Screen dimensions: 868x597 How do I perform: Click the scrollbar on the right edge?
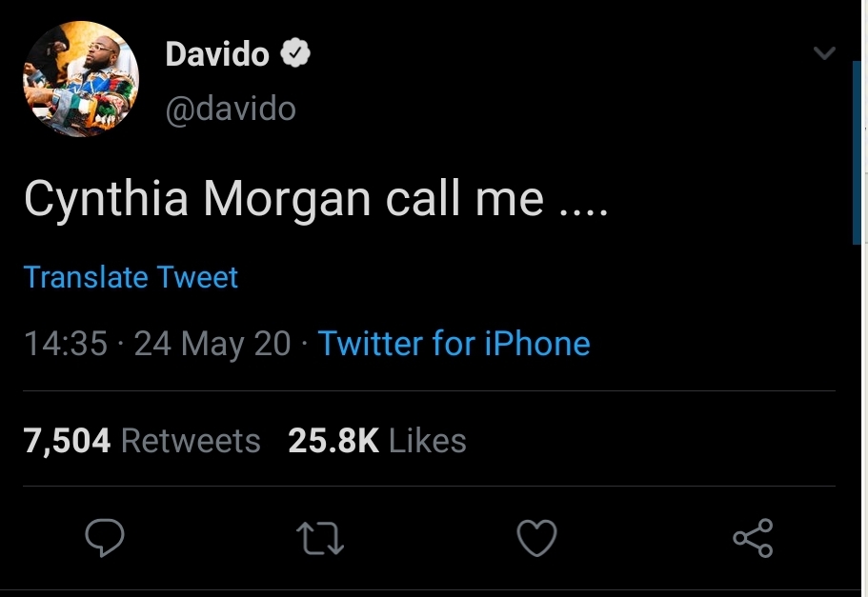coord(857,152)
